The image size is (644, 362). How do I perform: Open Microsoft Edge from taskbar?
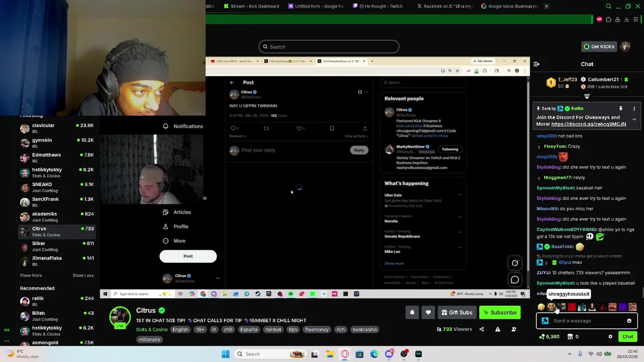[x=374, y=354]
